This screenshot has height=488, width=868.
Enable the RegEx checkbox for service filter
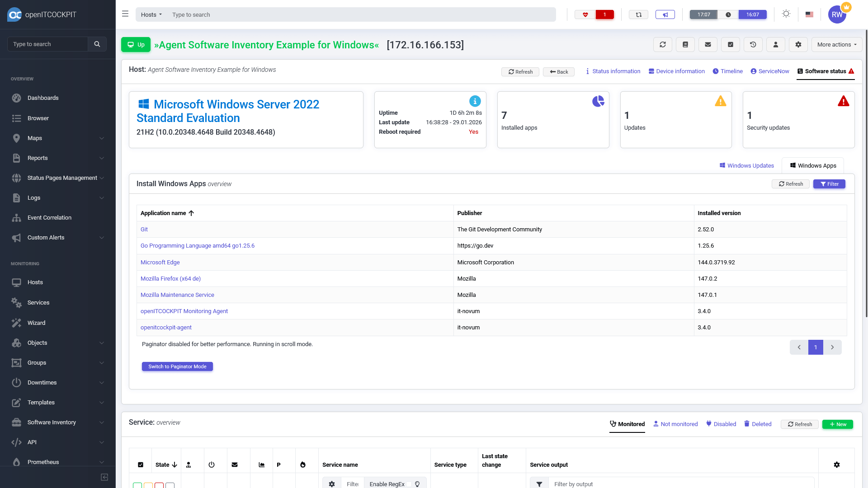(x=409, y=484)
